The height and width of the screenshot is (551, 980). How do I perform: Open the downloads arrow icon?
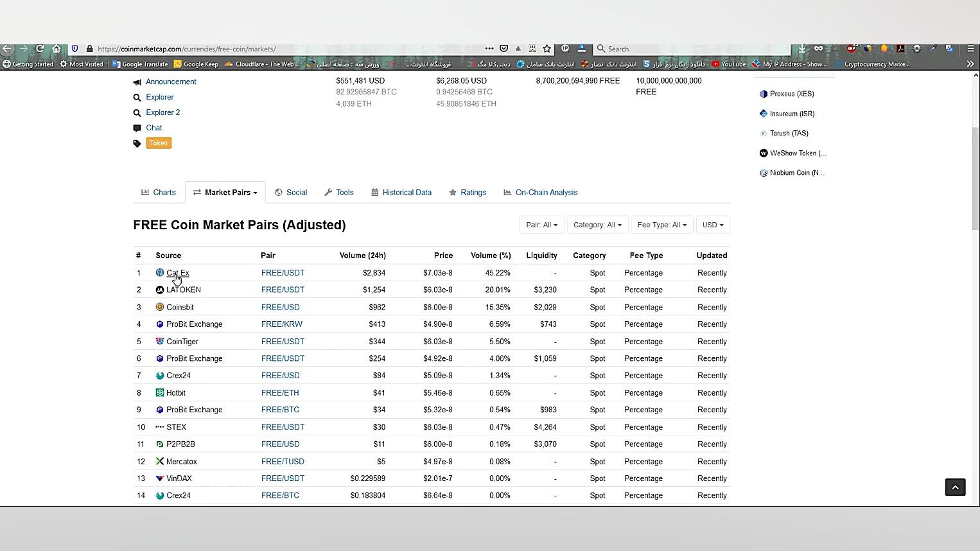click(802, 49)
